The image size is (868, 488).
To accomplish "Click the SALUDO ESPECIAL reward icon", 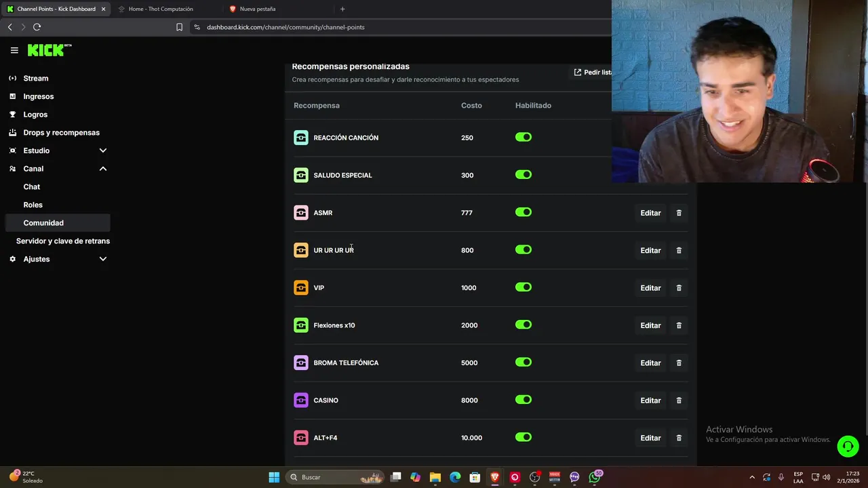I will pos(301,175).
